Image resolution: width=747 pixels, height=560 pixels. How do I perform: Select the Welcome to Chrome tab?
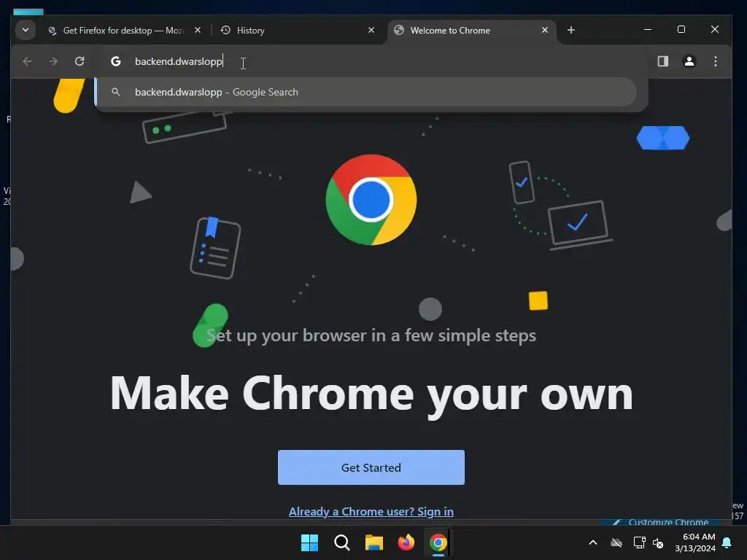point(472,31)
